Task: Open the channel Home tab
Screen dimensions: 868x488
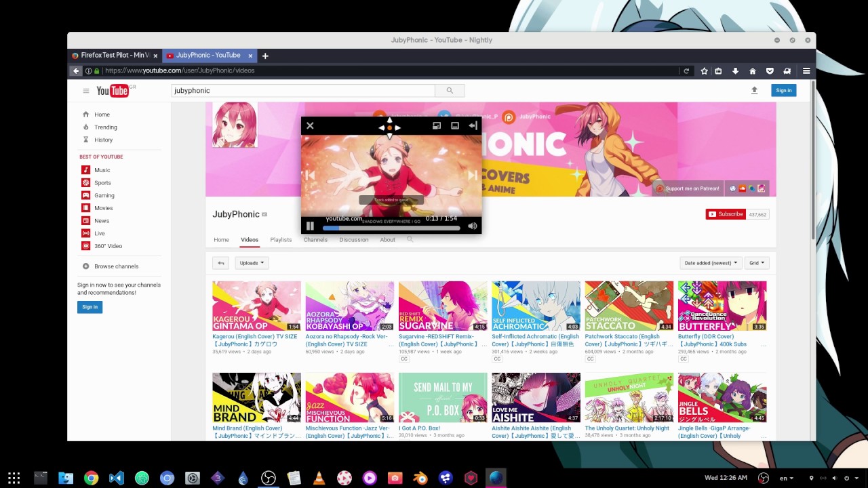Action: [221, 240]
